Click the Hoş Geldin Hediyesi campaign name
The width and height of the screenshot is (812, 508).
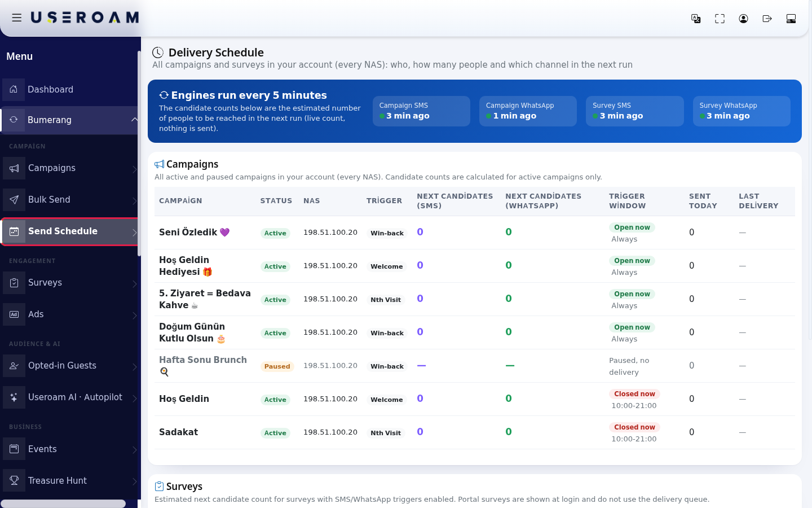[x=186, y=266]
